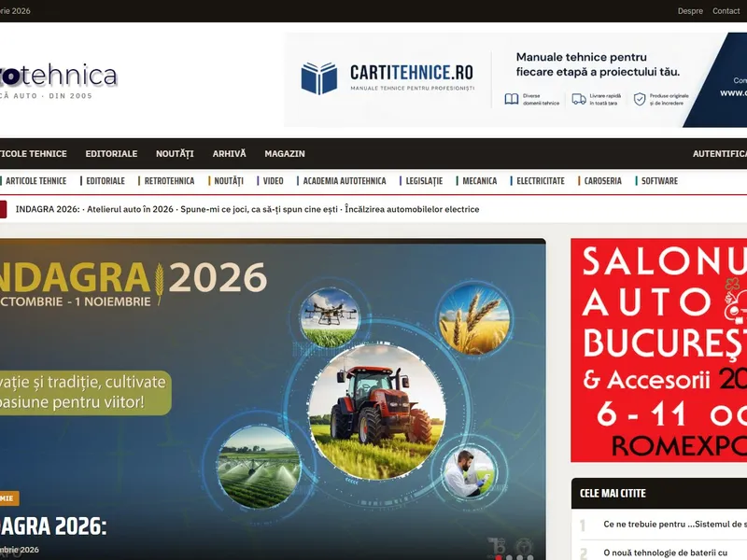747x560 pixels.
Task: Open 'Încălzirea automobilelor electrice' ticker headline
Action: coord(412,209)
